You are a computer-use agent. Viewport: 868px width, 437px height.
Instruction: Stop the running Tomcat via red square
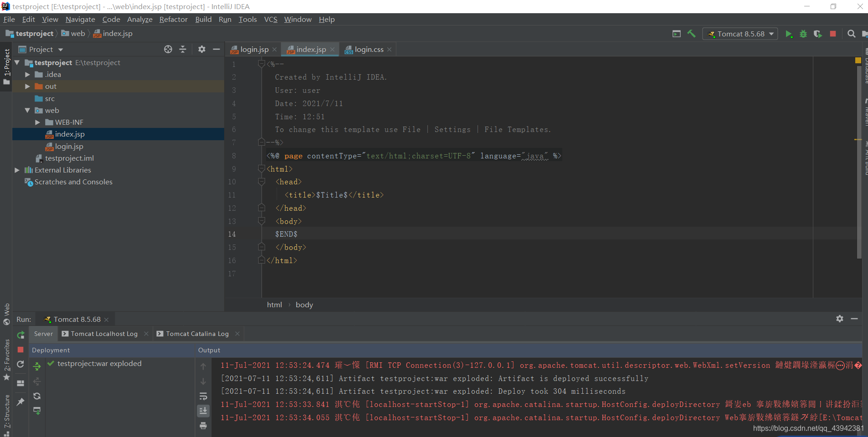[x=833, y=34]
